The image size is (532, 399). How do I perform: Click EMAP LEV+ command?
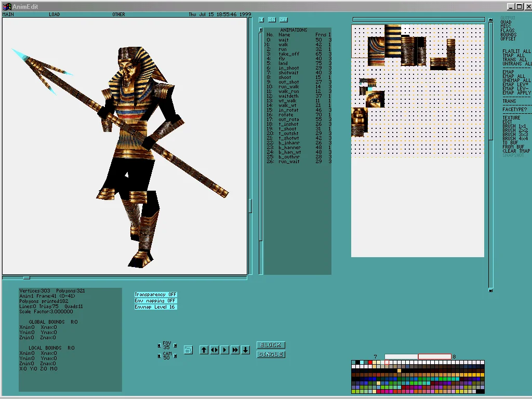(x=515, y=85)
